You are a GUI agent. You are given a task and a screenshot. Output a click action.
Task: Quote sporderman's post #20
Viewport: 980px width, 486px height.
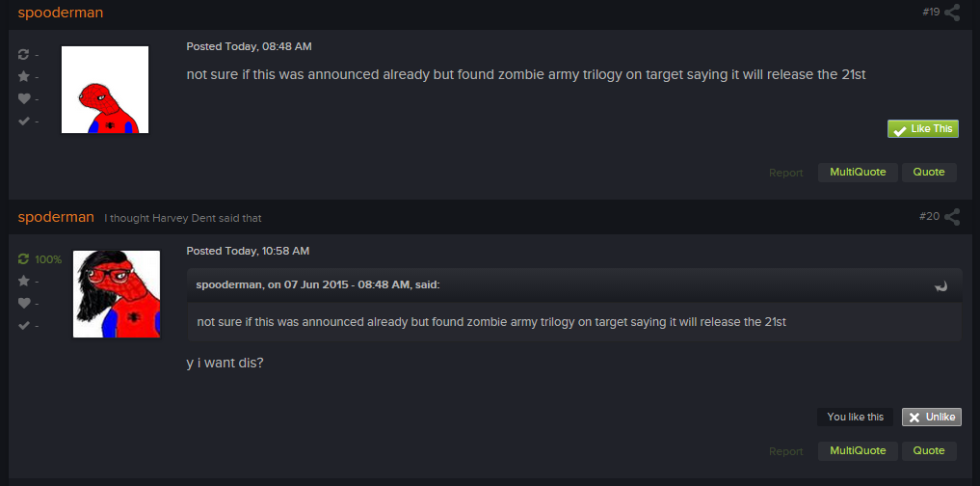pos(929,451)
